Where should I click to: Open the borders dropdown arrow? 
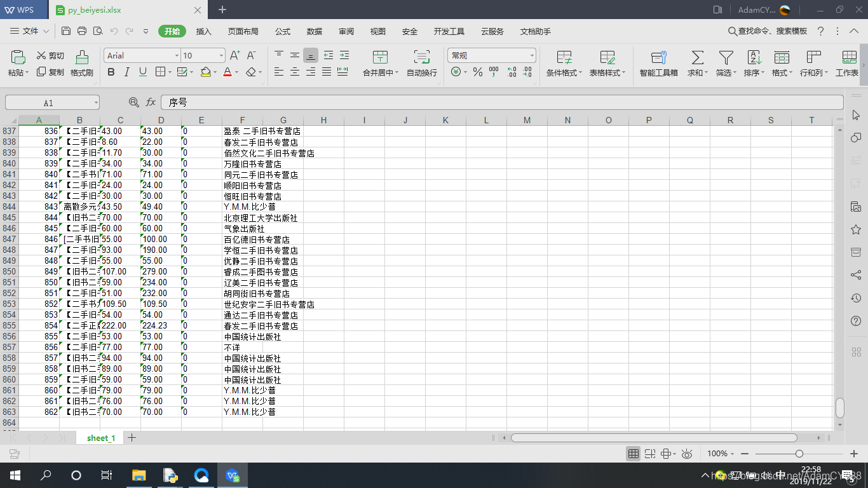click(x=169, y=72)
